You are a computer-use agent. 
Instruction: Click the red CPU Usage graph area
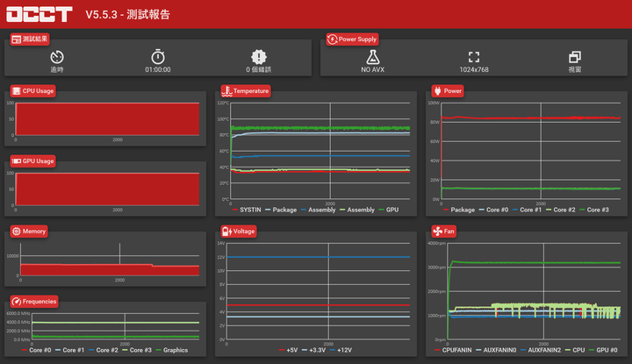107,119
